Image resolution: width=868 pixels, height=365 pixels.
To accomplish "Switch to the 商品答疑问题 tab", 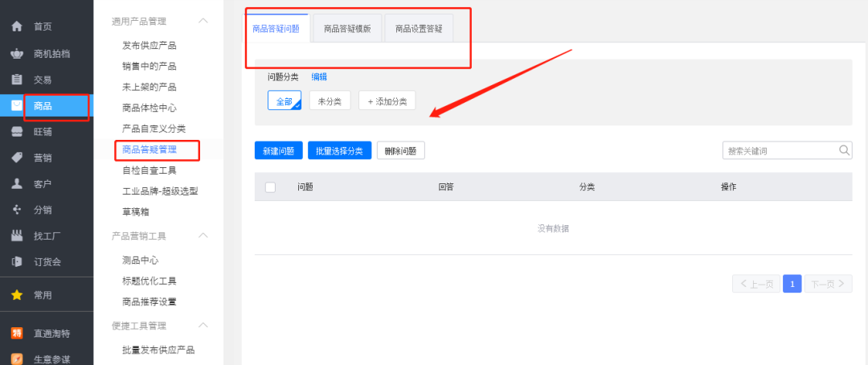I will [276, 29].
